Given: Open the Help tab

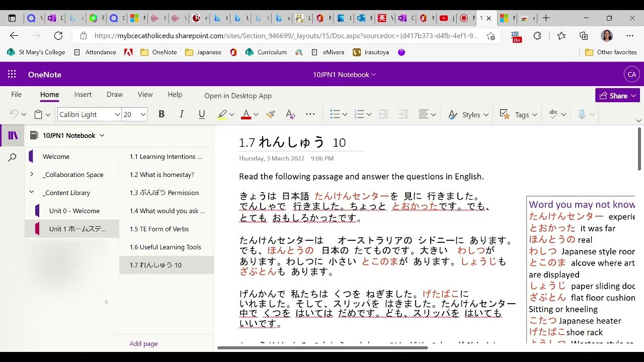Looking at the screenshot, I should [x=175, y=95].
